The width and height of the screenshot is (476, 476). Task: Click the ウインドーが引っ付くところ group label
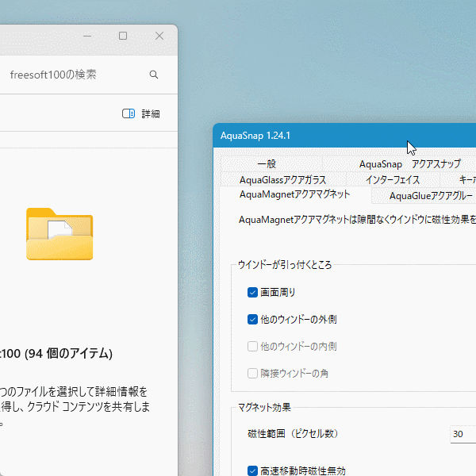point(285,265)
